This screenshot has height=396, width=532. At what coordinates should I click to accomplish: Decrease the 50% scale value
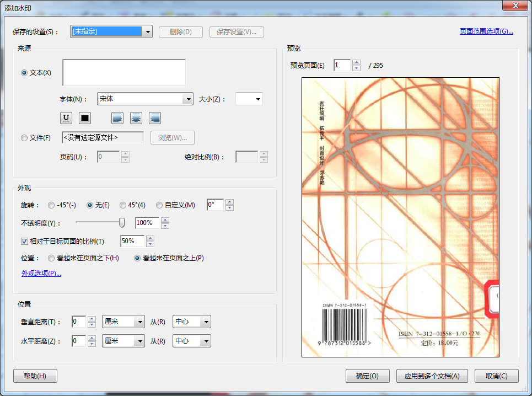[151, 244]
